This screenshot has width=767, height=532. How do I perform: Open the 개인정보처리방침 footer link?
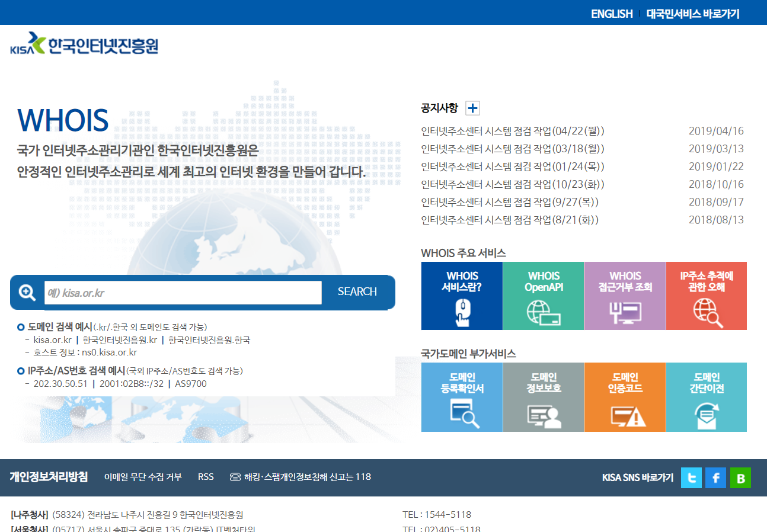point(49,477)
